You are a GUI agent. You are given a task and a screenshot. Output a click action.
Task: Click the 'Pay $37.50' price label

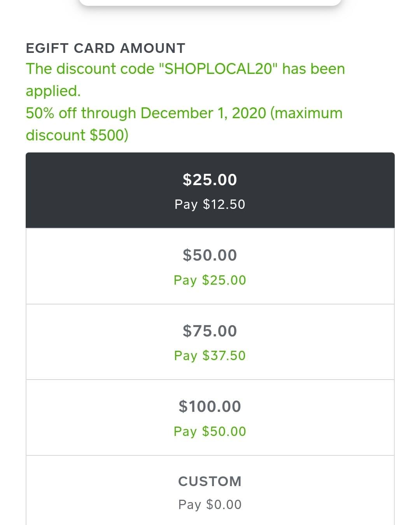point(210,355)
